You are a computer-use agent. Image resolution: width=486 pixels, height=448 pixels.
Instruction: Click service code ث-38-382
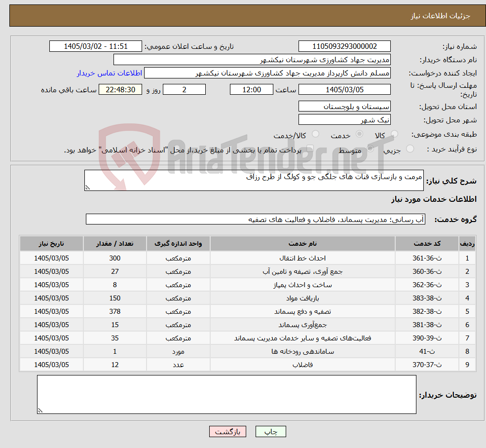427,312
